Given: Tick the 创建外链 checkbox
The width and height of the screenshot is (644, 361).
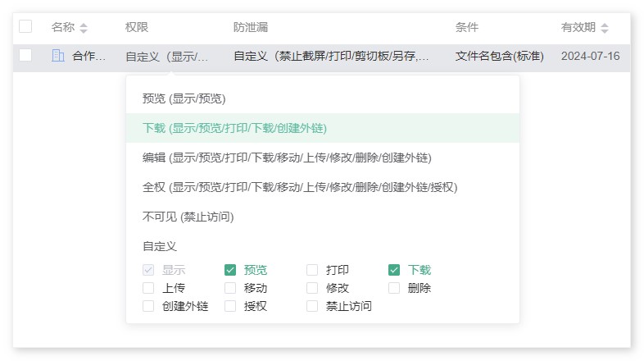Looking at the screenshot, I should pos(148,306).
